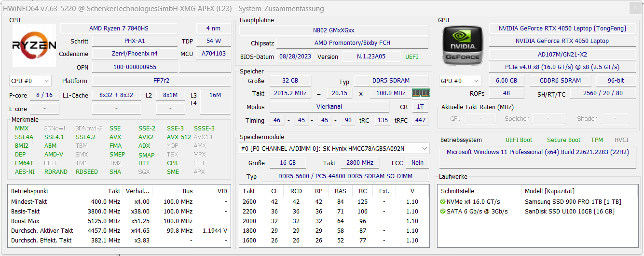Click the NB02 GMxXGxx mainboard field
This screenshot has width=644, height=256.
(334, 30)
